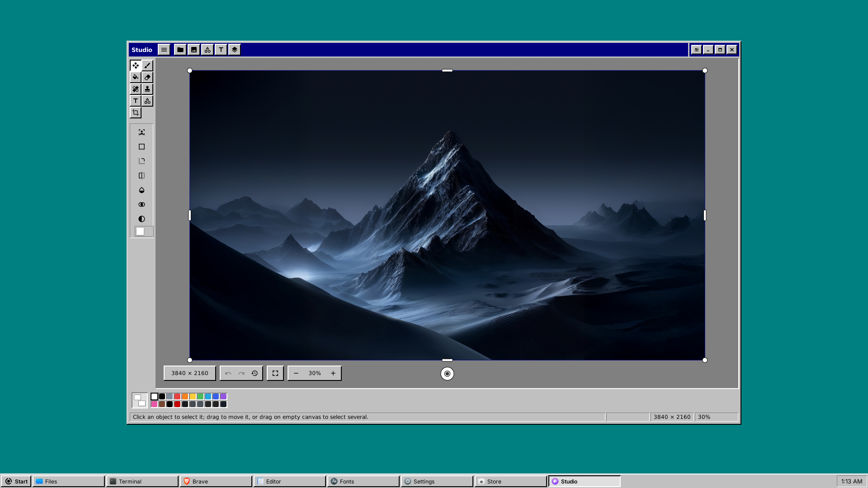Select the Move tool
Viewport: 868px width, 488px height.
136,66
